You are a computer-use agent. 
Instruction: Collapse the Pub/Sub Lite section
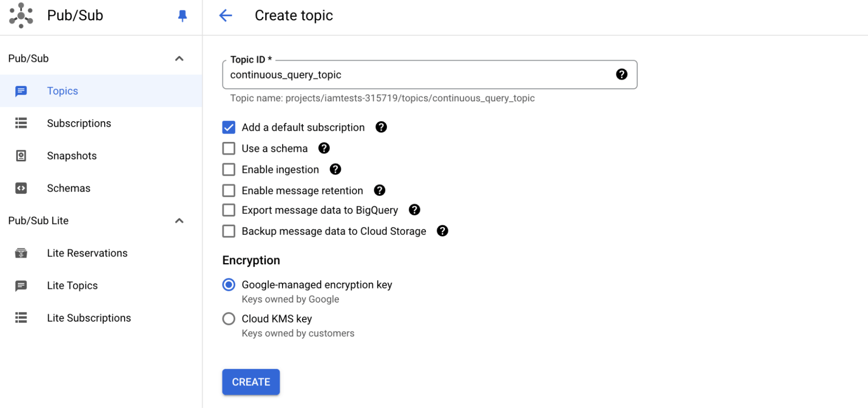(x=179, y=220)
